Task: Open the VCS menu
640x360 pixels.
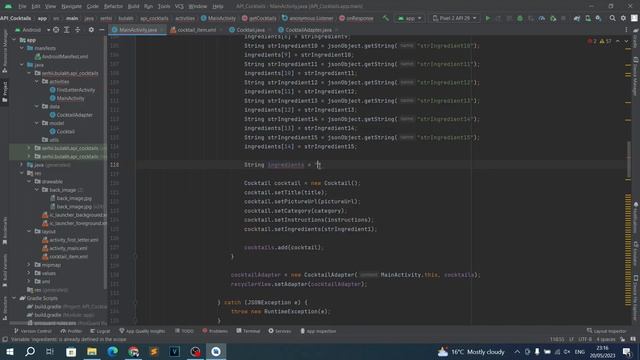Action: [179, 6]
